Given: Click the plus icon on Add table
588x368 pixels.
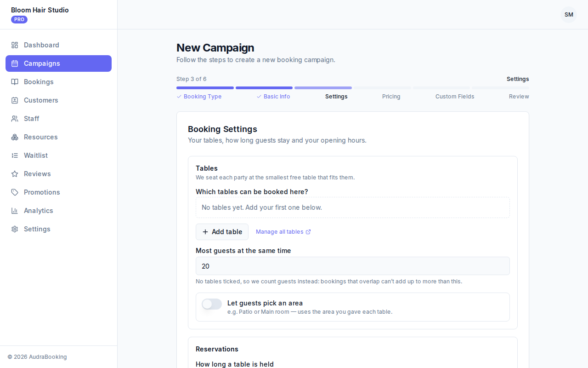Looking at the screenshot, I should (x=205, y=232).
